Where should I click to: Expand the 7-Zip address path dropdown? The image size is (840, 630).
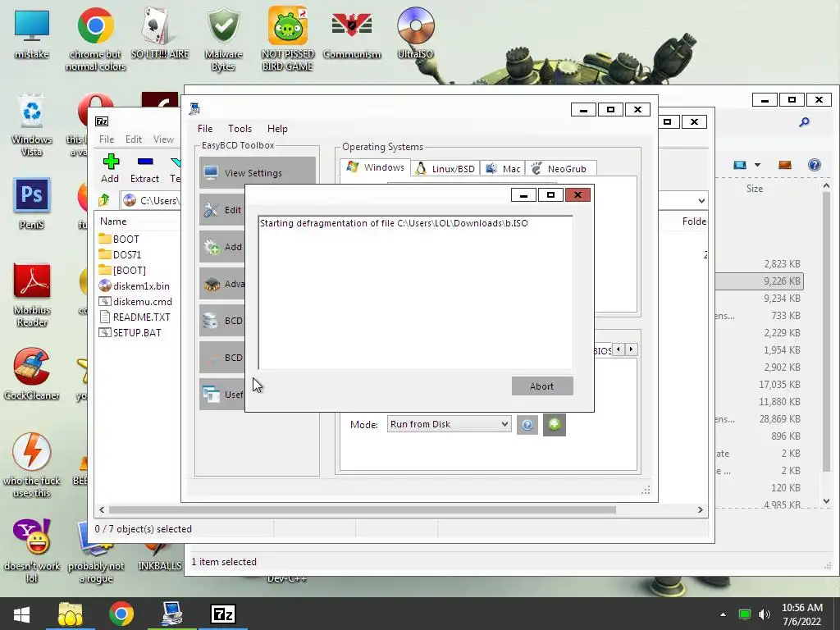(x=701, y=201)
